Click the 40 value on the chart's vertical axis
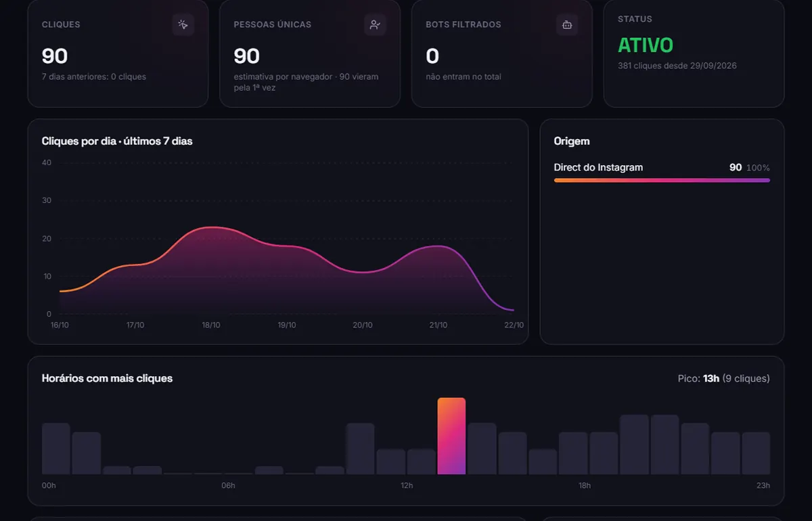The image size is (812, 521). 47,162
